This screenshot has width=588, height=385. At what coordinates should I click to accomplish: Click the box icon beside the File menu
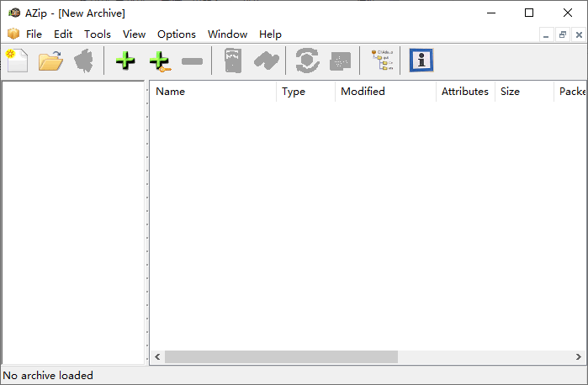(13, 34)
